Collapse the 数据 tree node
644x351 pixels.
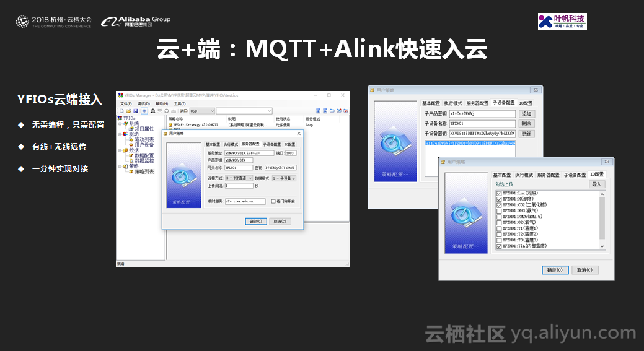tap(120, 150)
